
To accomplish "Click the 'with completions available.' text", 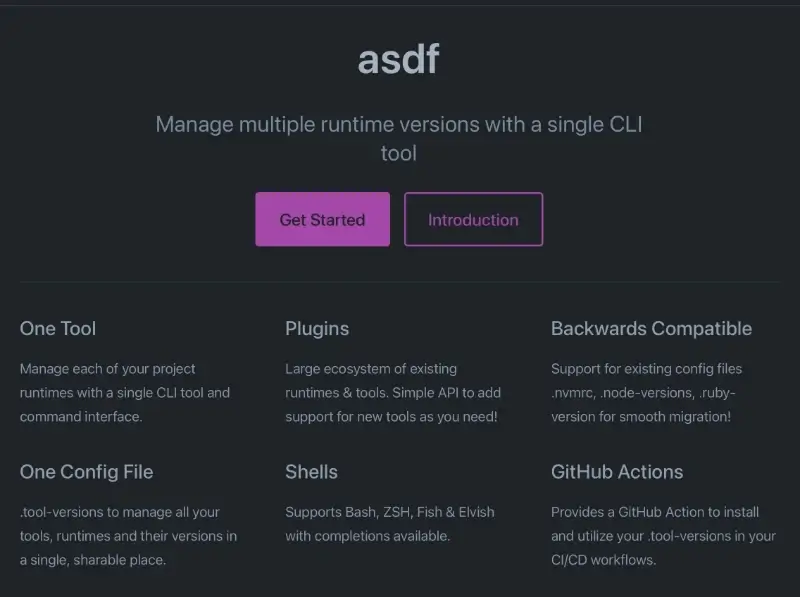I will click(x=368, y=536).
